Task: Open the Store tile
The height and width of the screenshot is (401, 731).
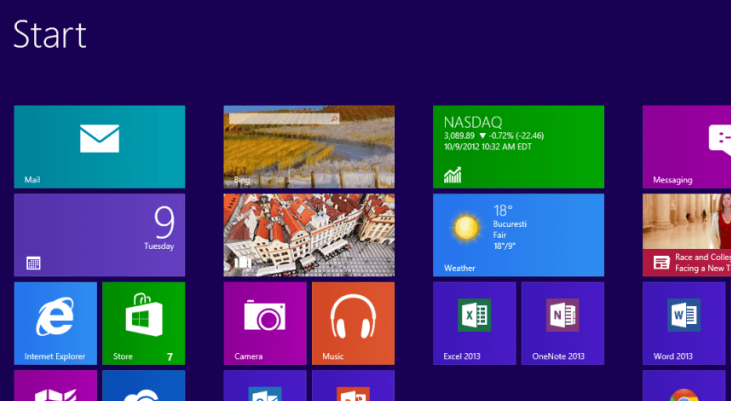Action: point(144,323)
